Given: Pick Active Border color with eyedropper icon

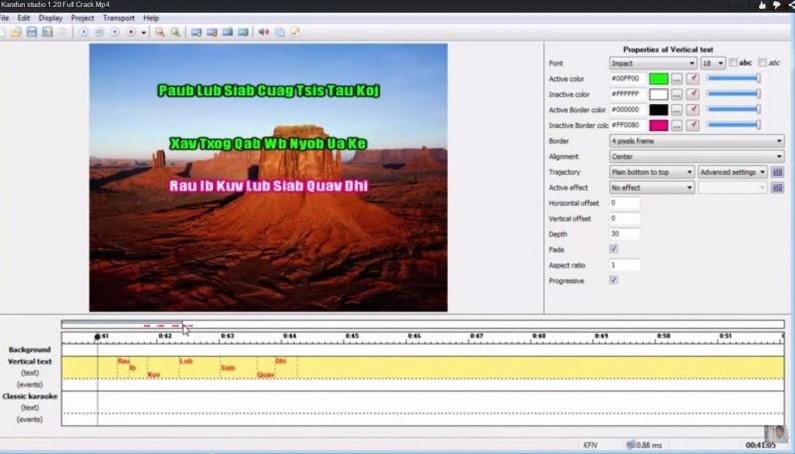Looking at the screenshot, I should click(x=693, y=110).
